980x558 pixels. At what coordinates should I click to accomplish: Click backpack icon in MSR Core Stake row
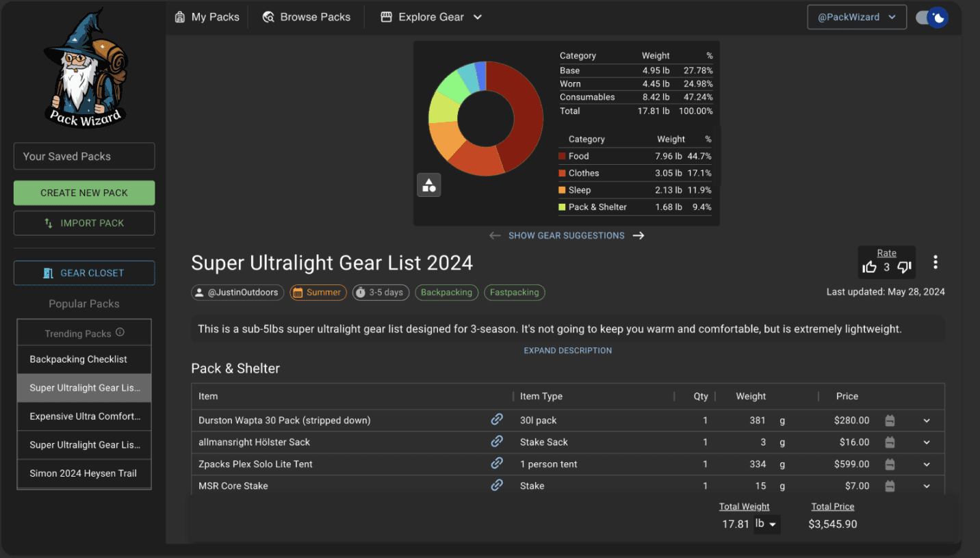[890, 486]
